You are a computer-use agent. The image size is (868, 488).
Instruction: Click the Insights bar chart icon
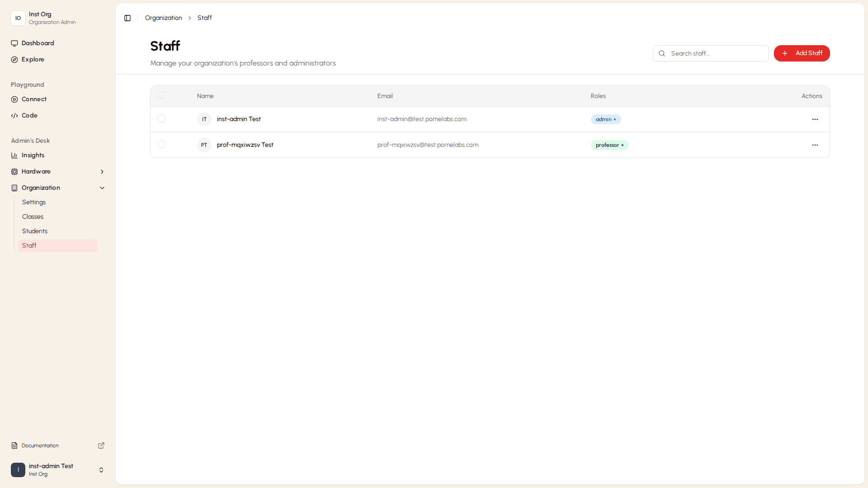pyautogui.click(x=14, y=155)
